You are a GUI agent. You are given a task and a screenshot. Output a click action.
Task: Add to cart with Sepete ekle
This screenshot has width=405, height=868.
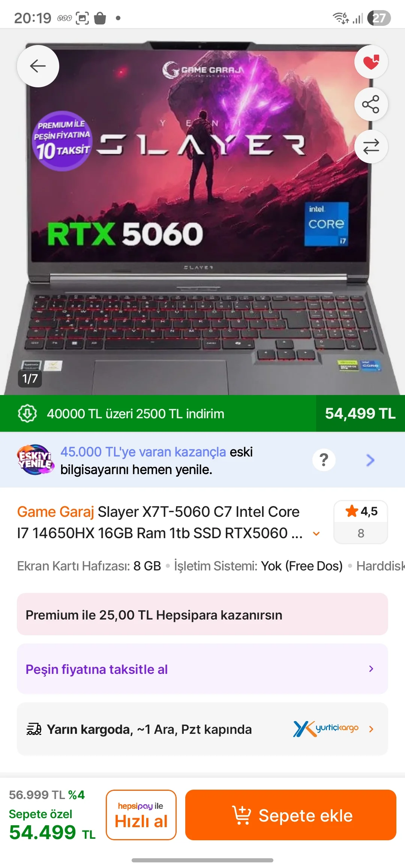[x=291, y=815]
